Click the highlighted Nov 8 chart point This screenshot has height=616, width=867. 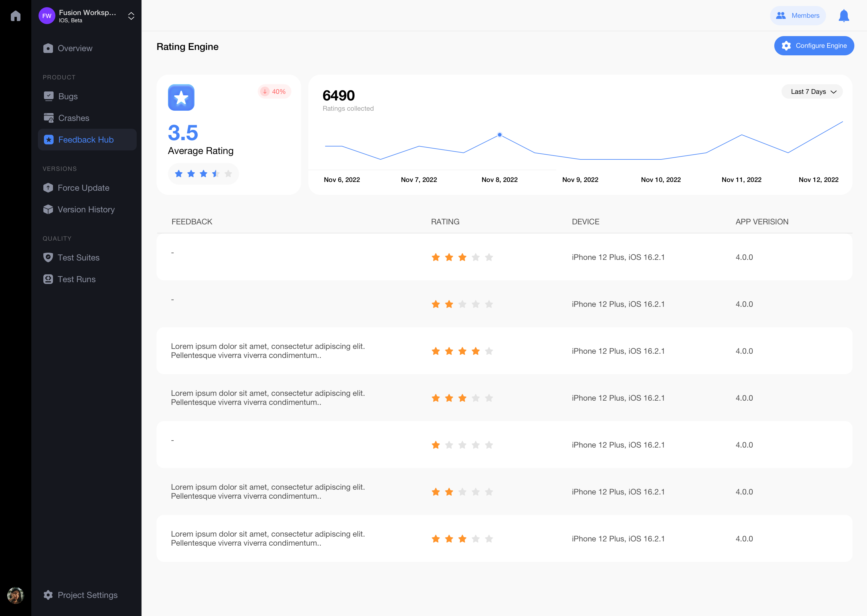499,135
